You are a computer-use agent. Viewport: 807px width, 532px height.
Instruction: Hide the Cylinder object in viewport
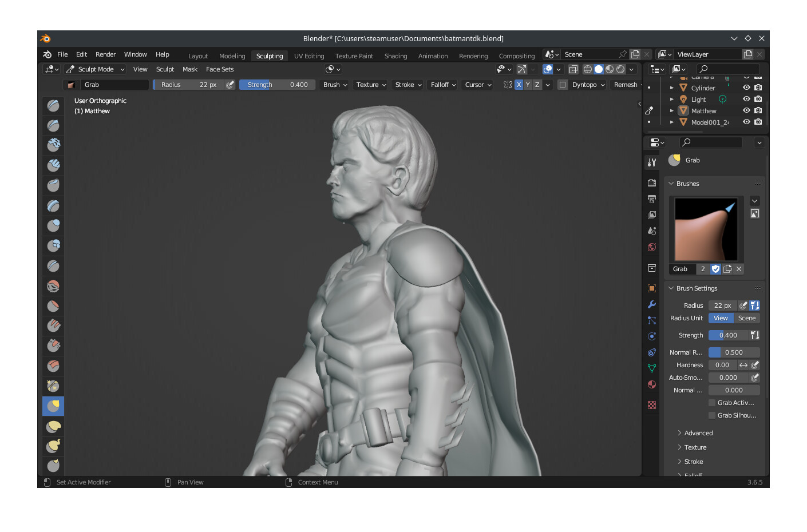coord(746,88)
